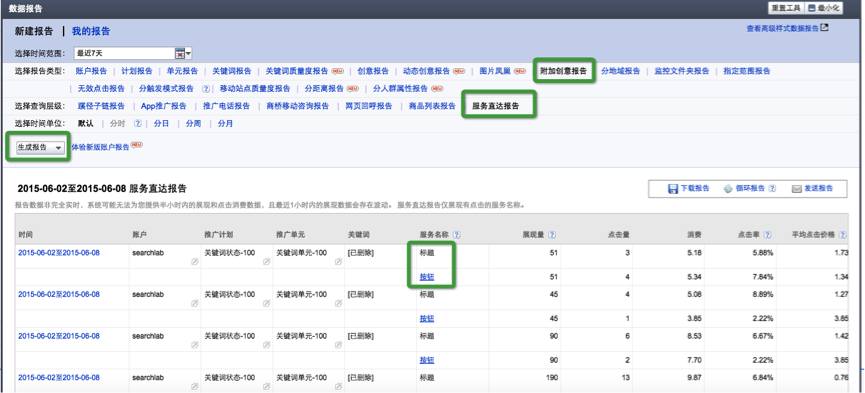The image size is (865, 393).
Task: Click the 重置工具 button
Action: tap(786, 8)
